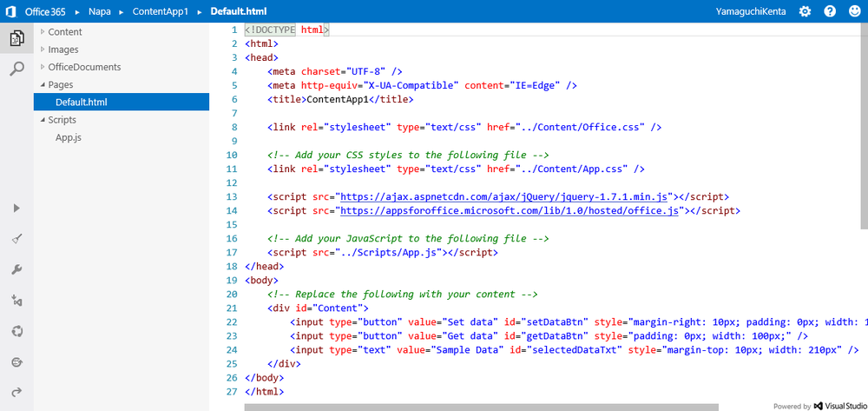The image size is (868, 411).
Task: Click the X-UA-Compatible meta line
Action: pos(423,85)
